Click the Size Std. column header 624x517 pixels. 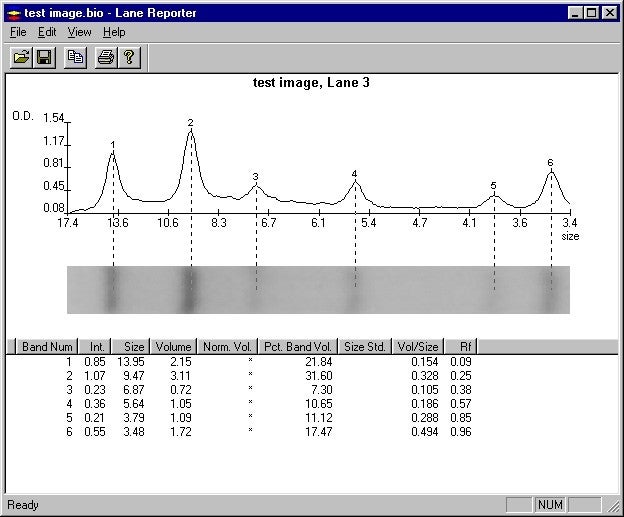tap(364, 347)
